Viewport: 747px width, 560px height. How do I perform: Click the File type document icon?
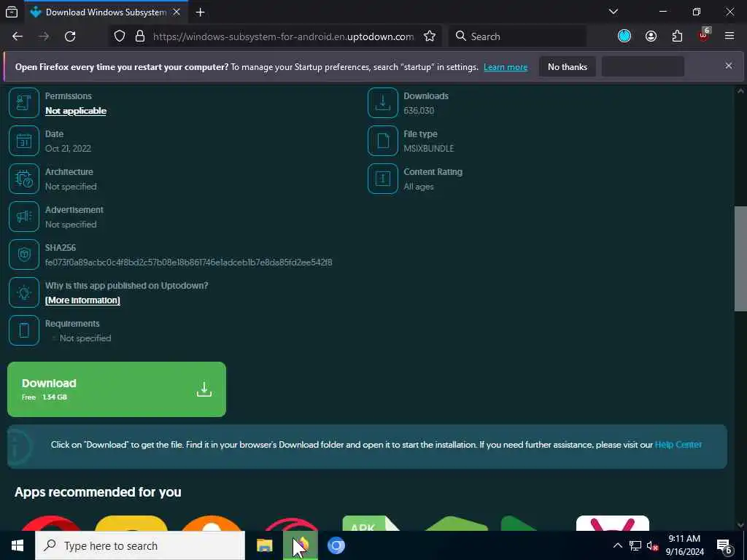click(382, 141)
